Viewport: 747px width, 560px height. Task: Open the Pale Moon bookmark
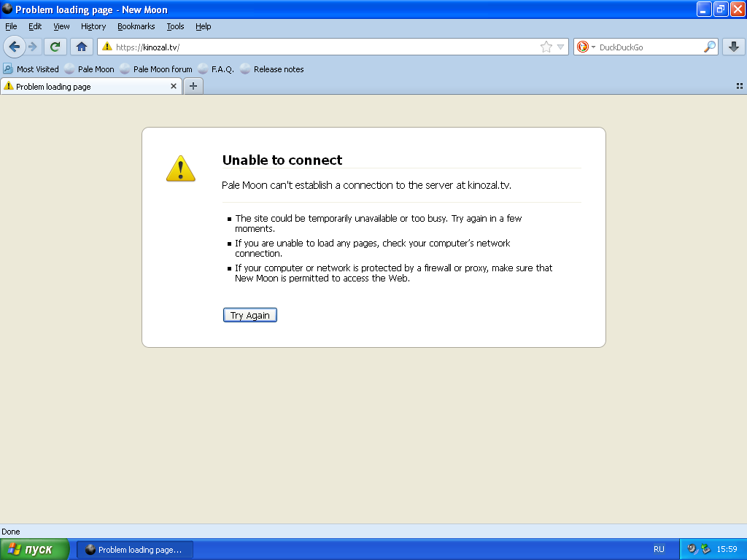click(90, 69)
